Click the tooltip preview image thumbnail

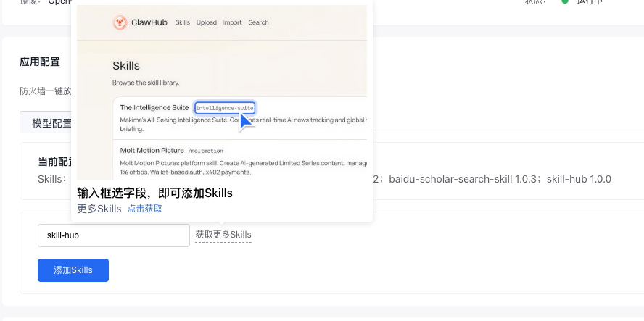222,92
